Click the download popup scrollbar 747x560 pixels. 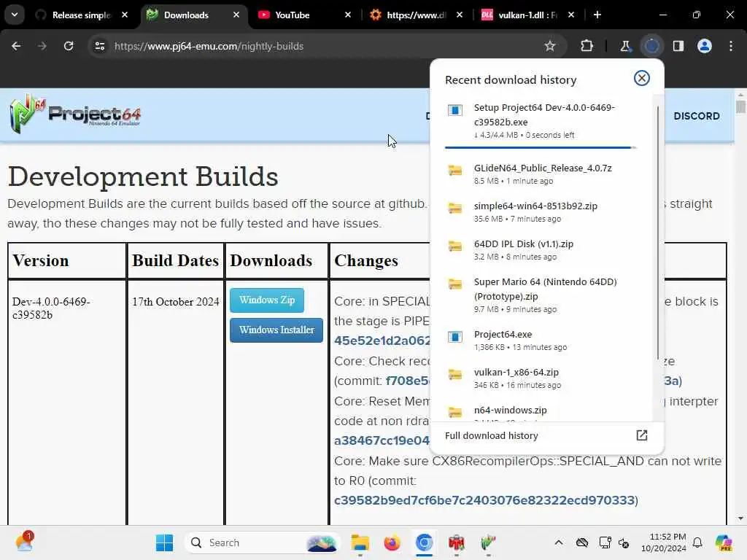658,233
